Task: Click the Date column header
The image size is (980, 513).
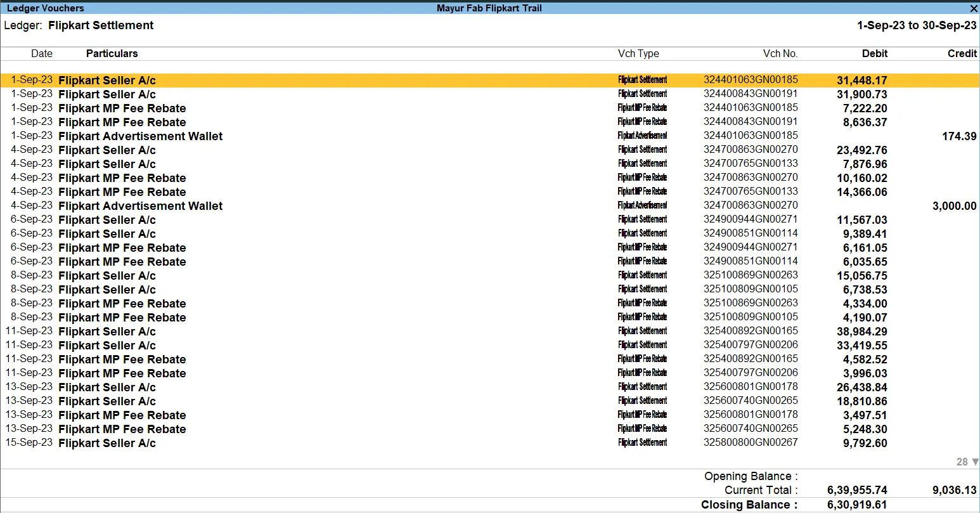Action: coord(42,54)
